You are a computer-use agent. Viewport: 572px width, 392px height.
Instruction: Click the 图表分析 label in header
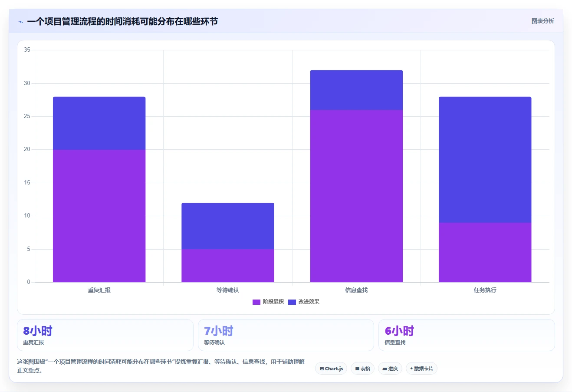[x=542, y=21]
